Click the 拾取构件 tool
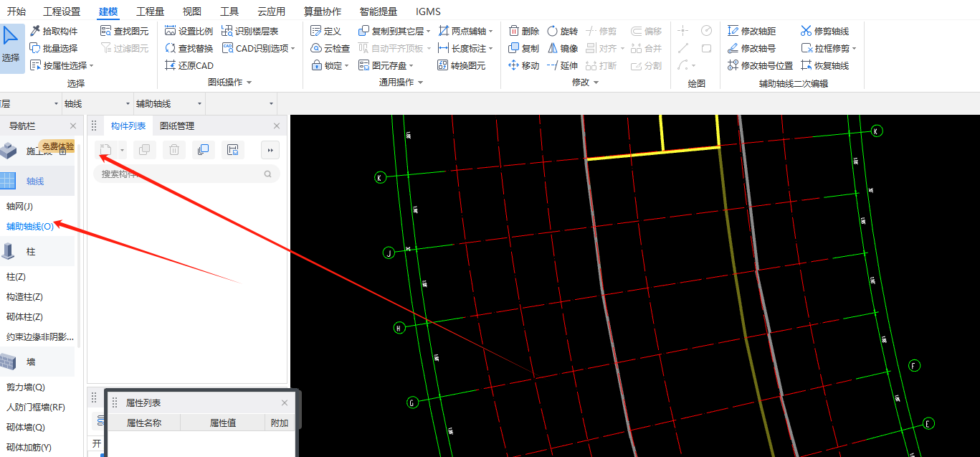Screen dimensions: 980x457 54,31
